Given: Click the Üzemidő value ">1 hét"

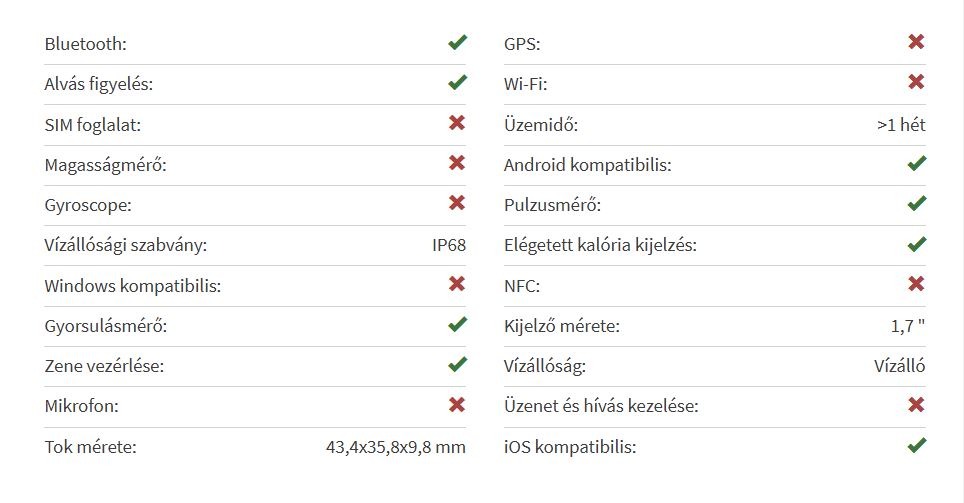Looking at the screenshot, I should coord(900,125).
